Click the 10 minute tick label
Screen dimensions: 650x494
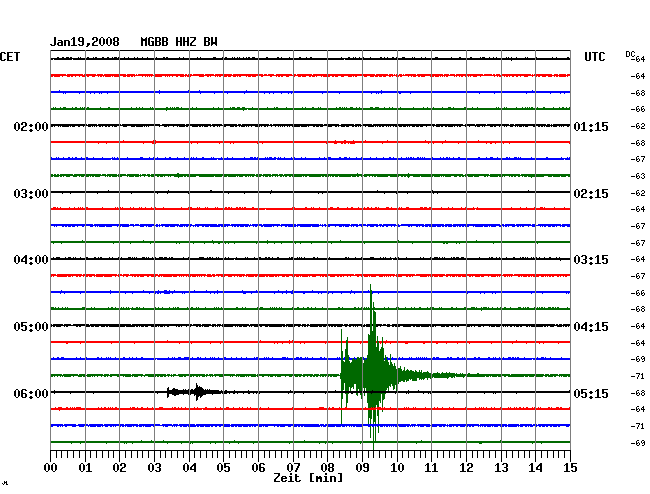(397, 467)
